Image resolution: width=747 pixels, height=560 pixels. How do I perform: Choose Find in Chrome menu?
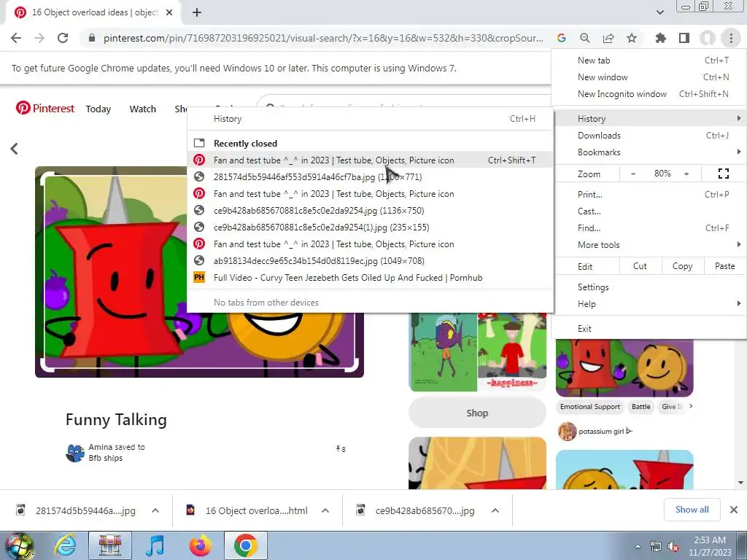click(649, 228)
